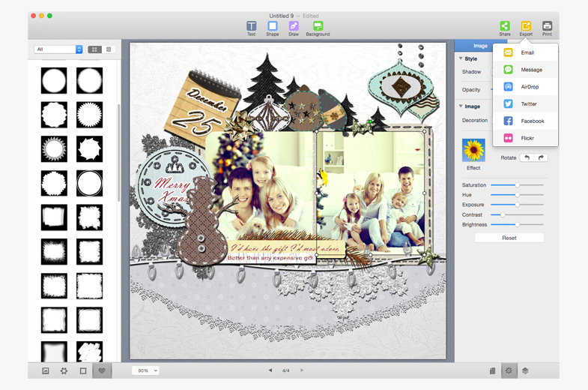Open the photos library icon in bottom bar
The width and height of the screenshot is (588, 390).
46,370
